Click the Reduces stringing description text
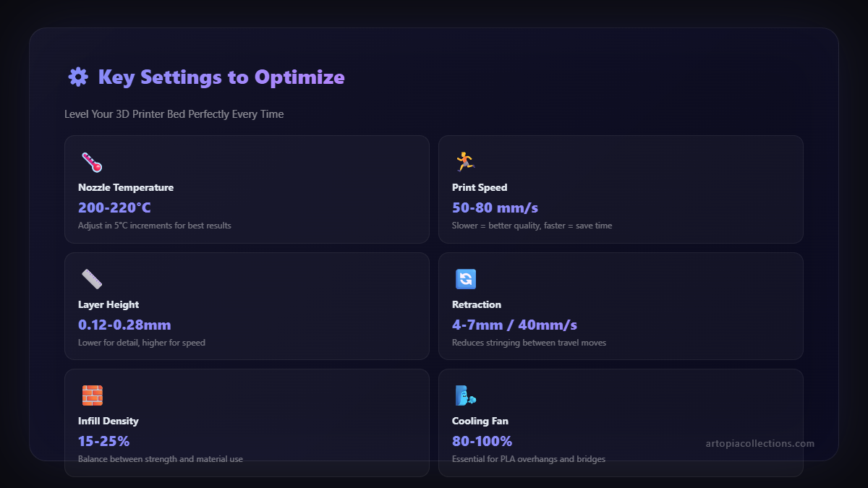This screenshot has width=868, height=488. click(x=529, y=343)
